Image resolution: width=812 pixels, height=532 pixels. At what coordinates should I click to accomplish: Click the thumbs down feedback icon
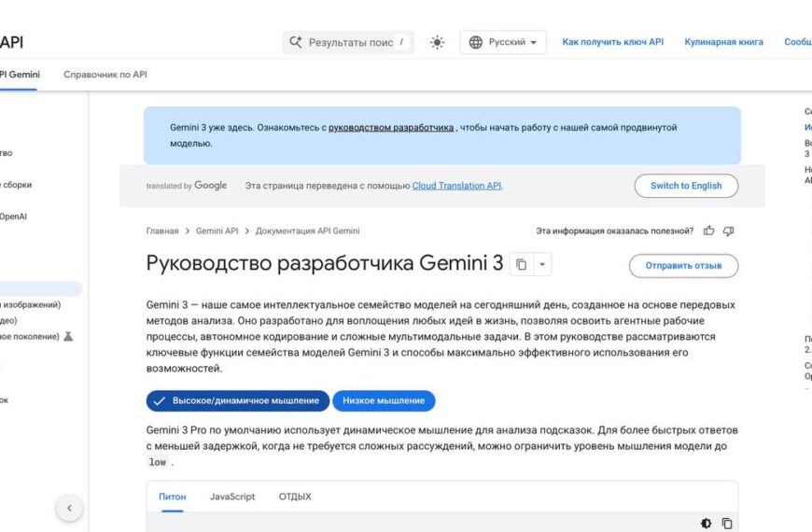729,231
